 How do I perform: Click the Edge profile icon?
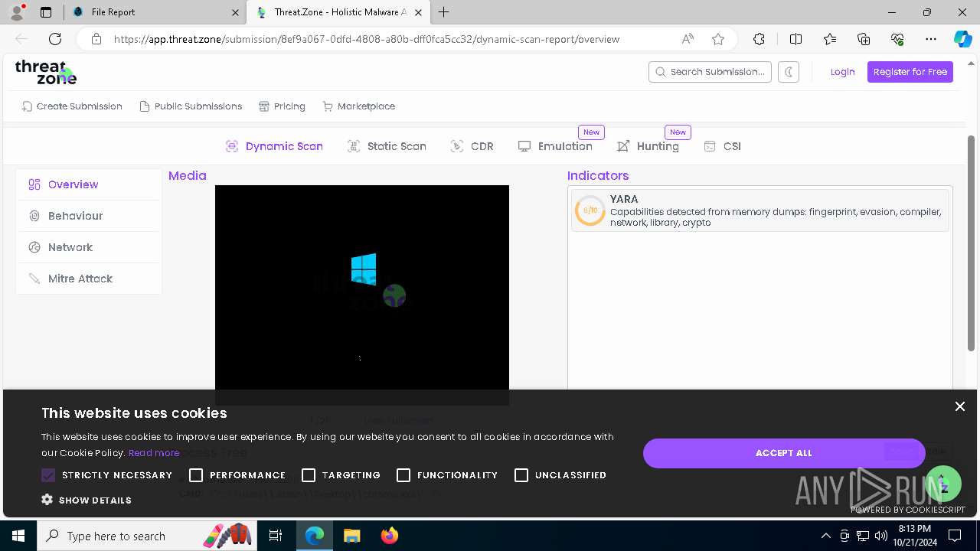pyautogui.click(x=17, y=12)
